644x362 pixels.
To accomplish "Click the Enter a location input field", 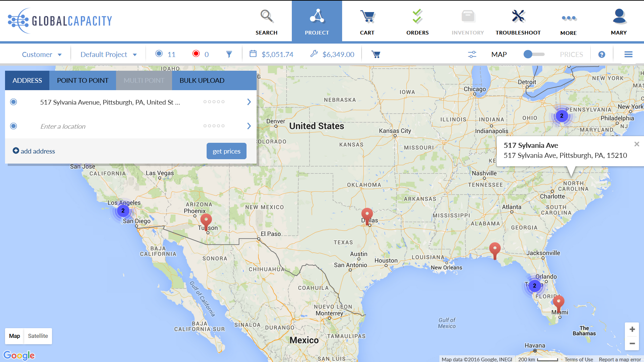I will pyautogui.click(x=119, y=126).
